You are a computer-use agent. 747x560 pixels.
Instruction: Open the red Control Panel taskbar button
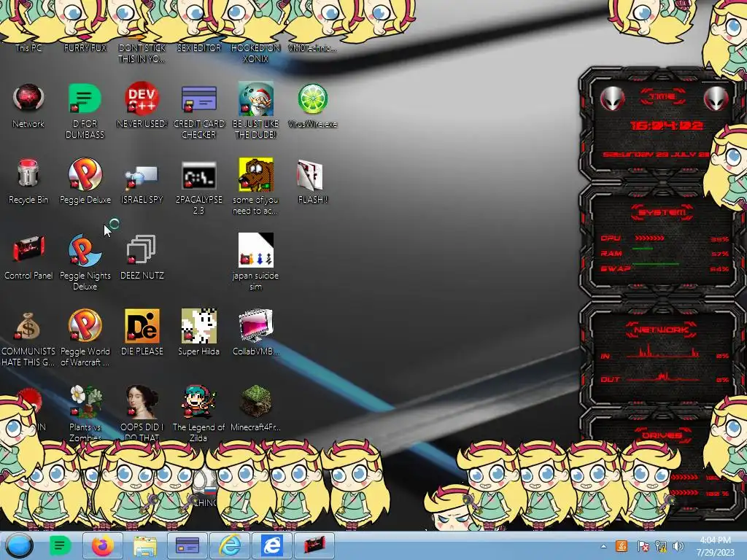click(x=314, y=545)
